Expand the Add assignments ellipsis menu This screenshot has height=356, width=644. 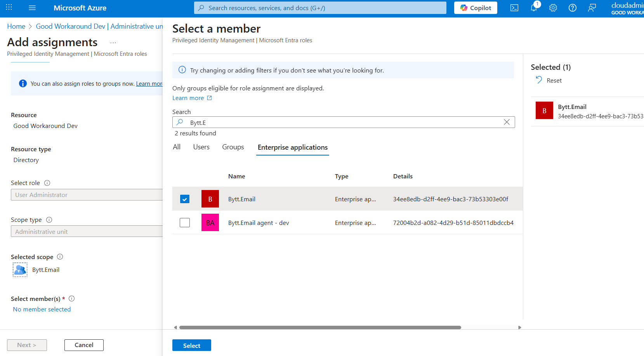(113, 43)
